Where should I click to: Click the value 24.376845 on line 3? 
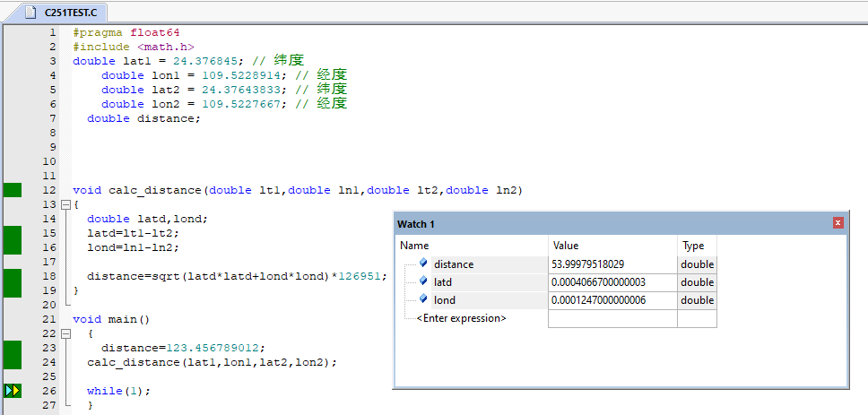pyautogui.click(x=205, y=61)
